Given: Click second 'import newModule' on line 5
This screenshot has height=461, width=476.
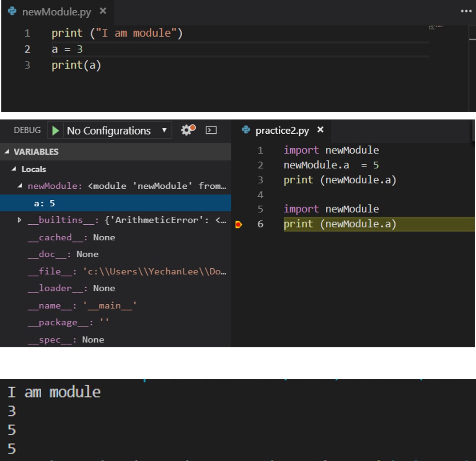Looking at the screenshot, I should click(x=331, y=209).
